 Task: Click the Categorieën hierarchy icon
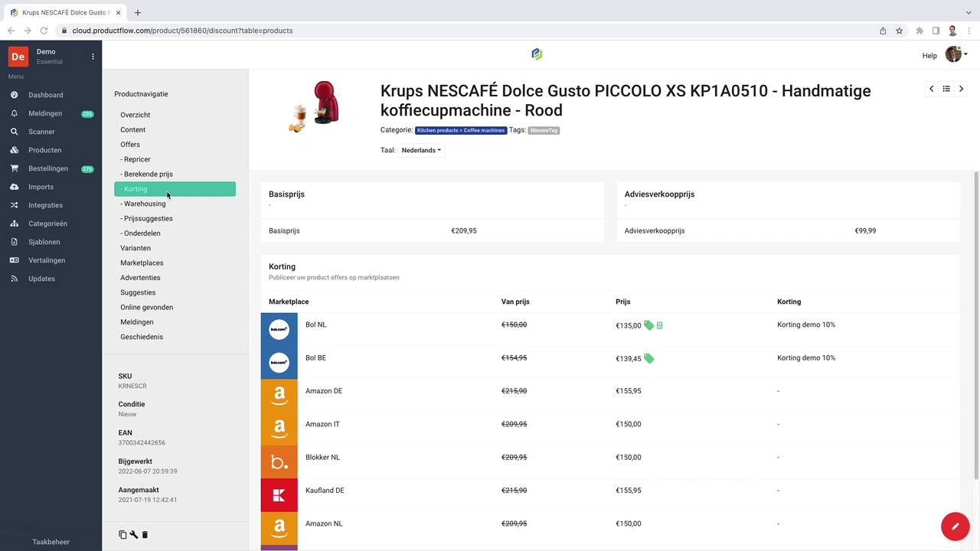[14, 223]
